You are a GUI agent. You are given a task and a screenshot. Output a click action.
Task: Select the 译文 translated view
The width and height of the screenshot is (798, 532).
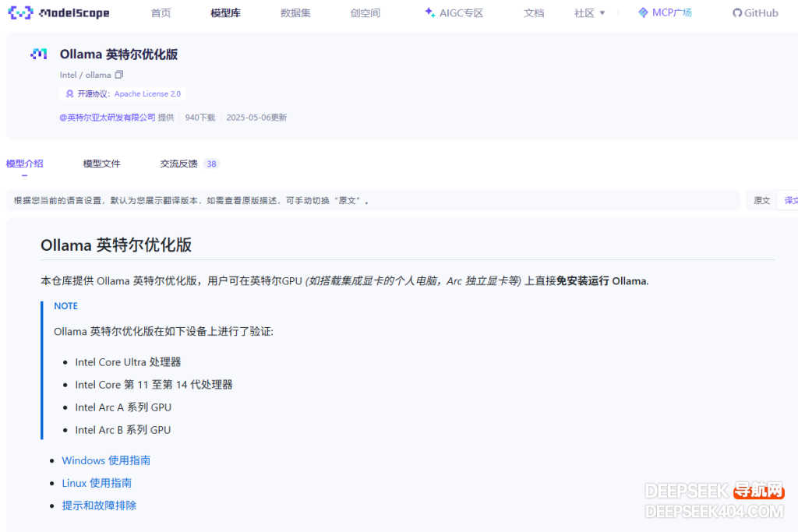(791, 200)
